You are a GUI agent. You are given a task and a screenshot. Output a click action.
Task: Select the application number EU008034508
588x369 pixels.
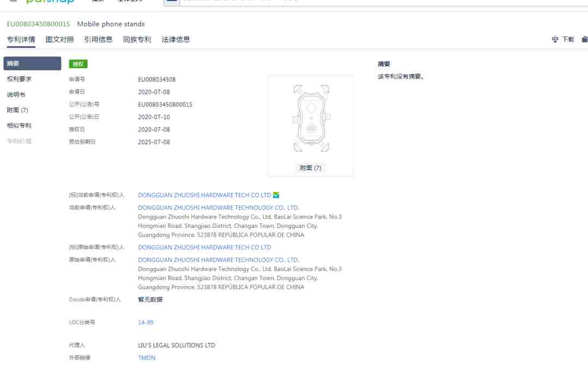(x=157, y=80)
